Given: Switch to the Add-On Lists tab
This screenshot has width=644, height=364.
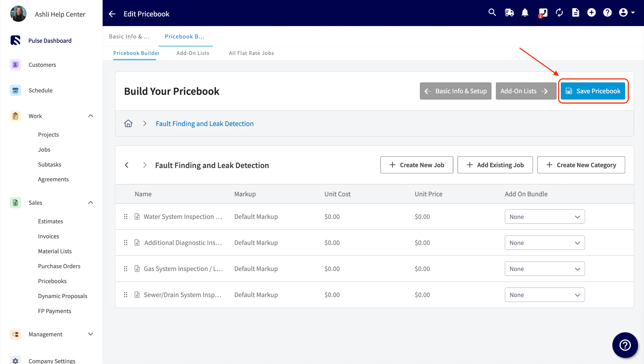Looking at the screenshot, I should 193,53.
